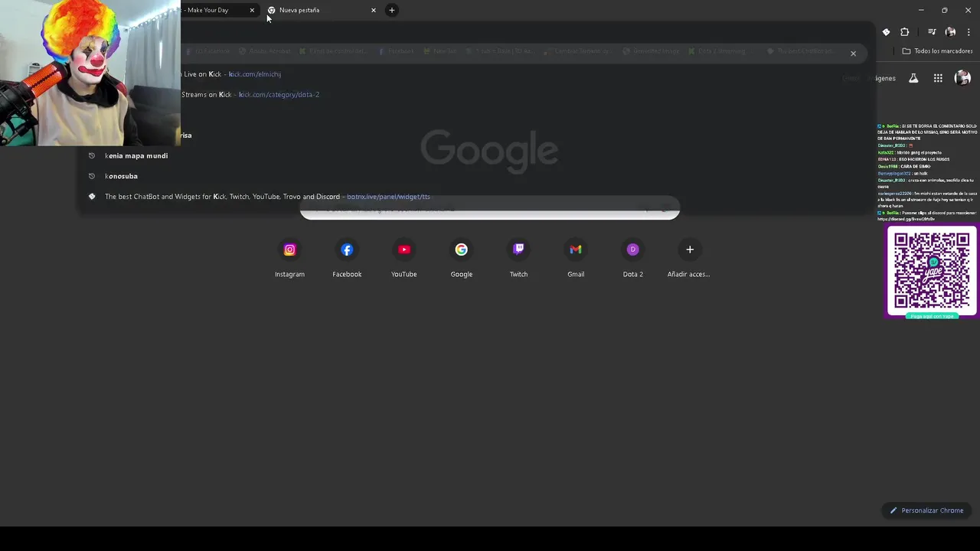Open the Gmail shortcut
This screenshot has height=551, width=980.
(576, 259)
